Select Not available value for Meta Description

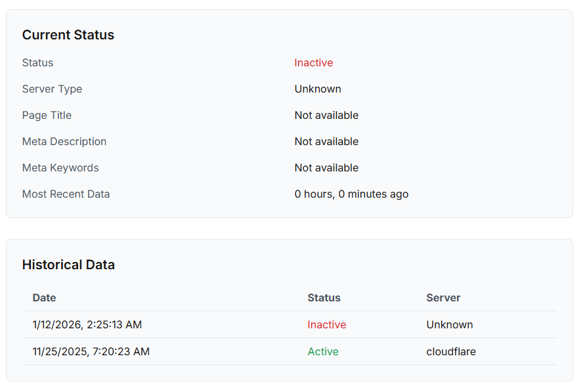(326, 142)
